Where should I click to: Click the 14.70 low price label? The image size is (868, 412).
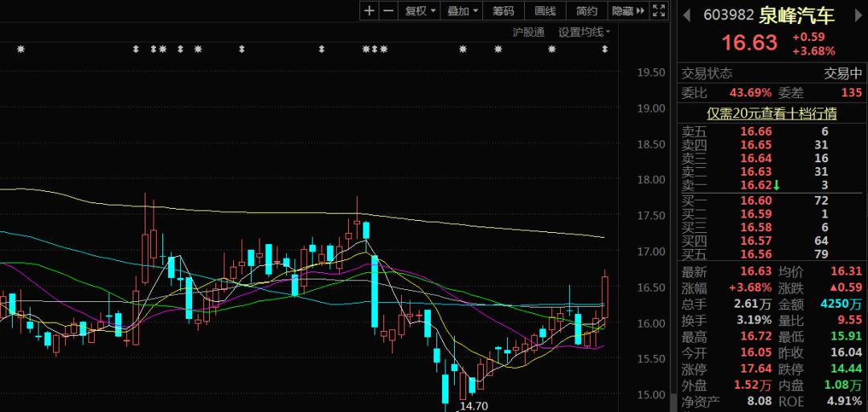473,406
